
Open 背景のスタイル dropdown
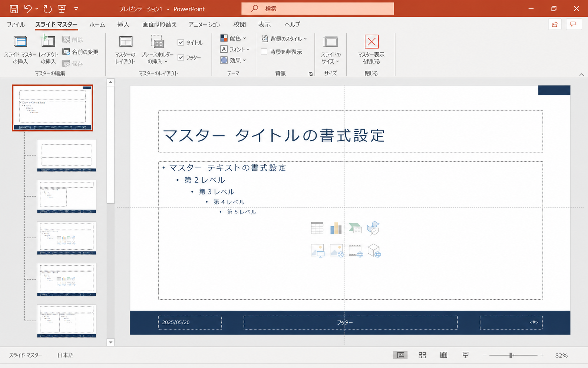click(284, 39)
